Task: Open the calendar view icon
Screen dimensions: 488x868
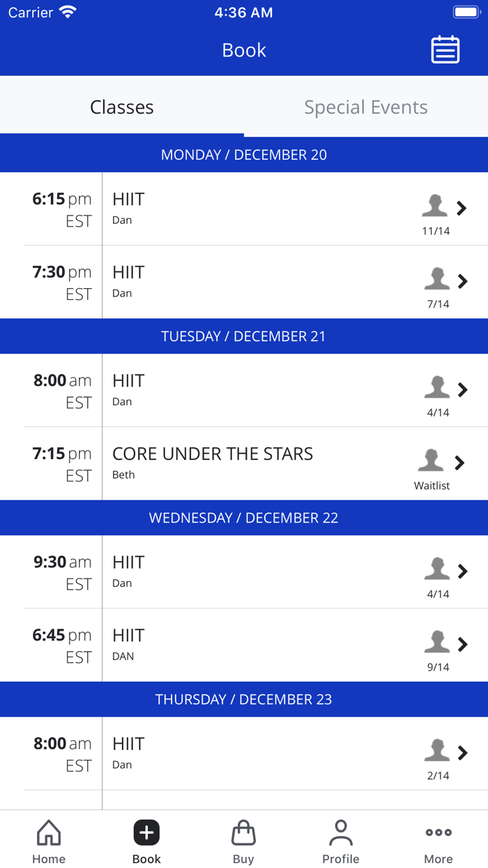Action: (x=445, y=50)
